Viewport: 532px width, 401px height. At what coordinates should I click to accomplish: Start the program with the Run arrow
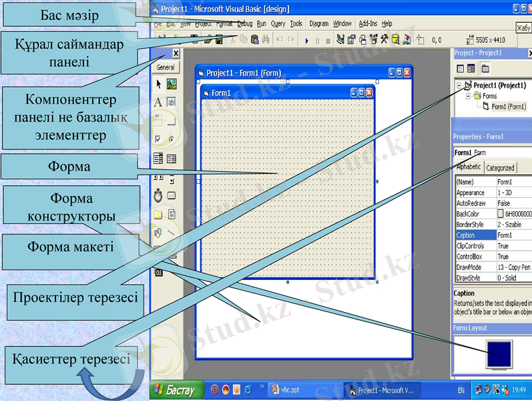tap(306, 41)
